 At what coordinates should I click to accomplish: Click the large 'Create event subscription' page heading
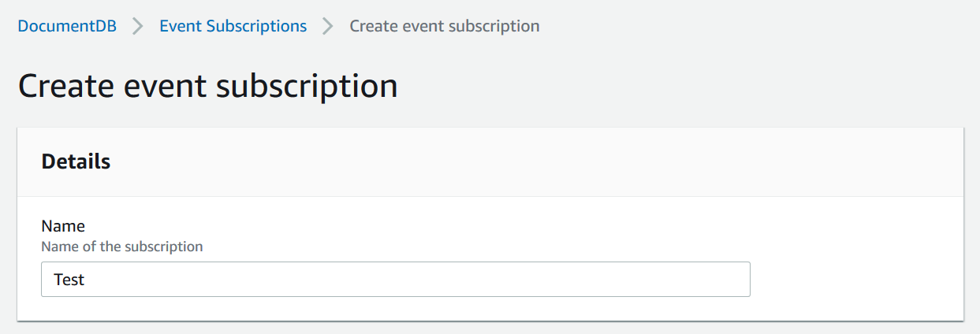coord(207,86)
